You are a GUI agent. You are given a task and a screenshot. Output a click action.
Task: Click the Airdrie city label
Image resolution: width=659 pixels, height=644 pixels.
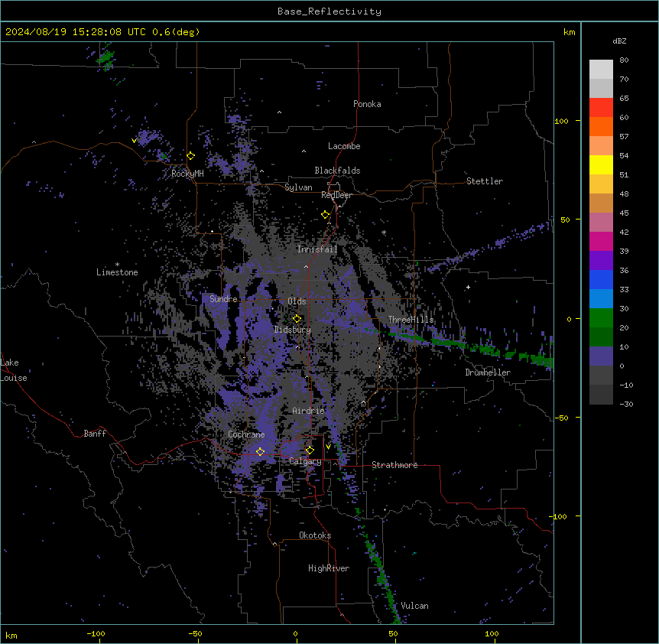309,411
